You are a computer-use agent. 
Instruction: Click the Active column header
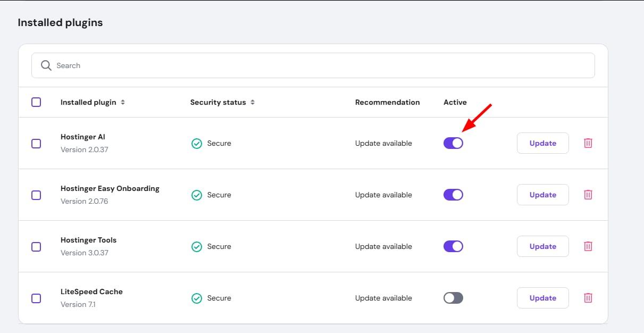tap(455, 102)
